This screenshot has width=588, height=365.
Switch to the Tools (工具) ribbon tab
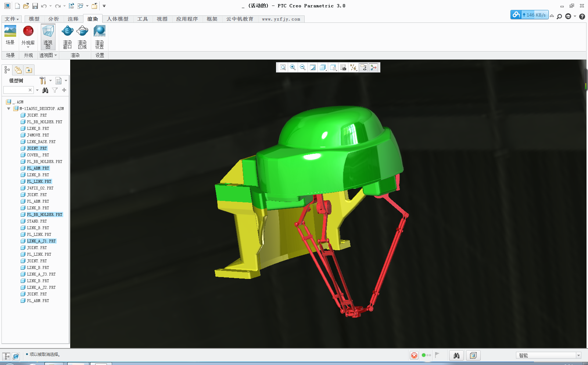pyautogui.click(x=143, y=19)
